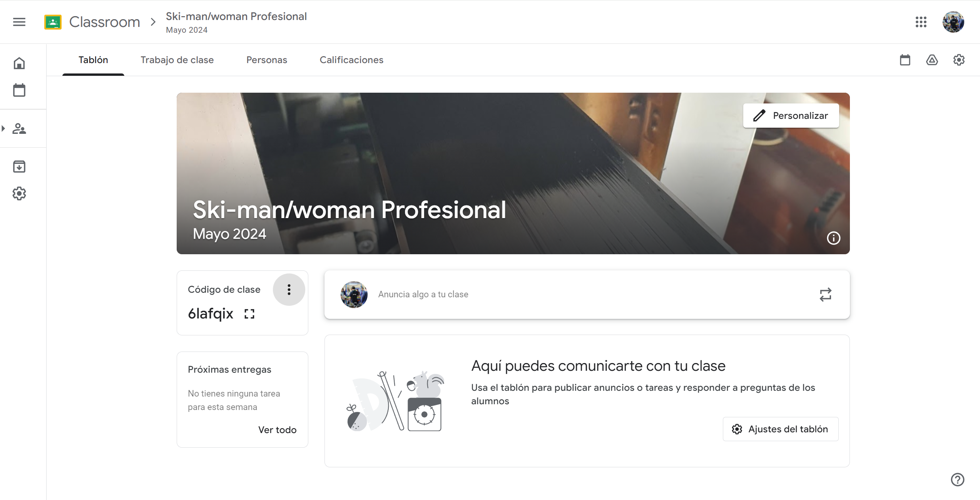Open Google apps grid

[921, 22]
